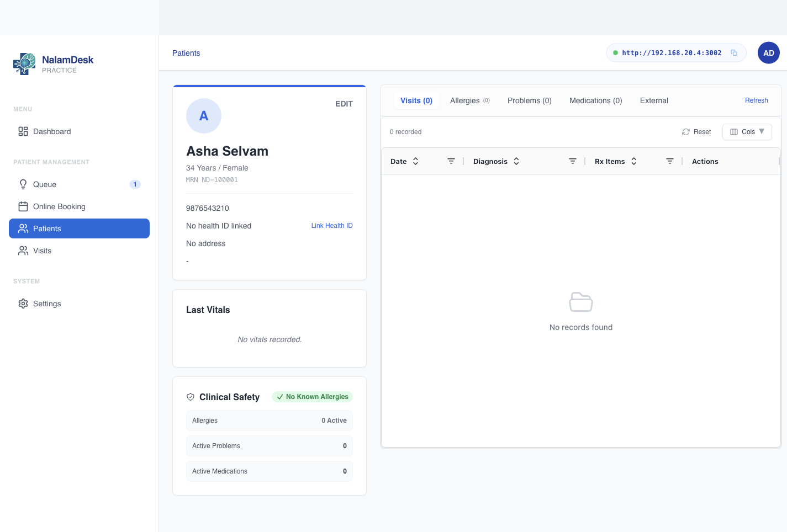This screenshot has height=532, width=787.
Task: Reset the visits table filters
Action: 696,132
